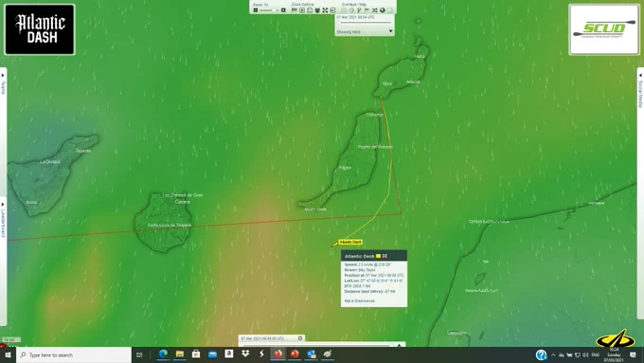Open PowerPoint from the taskbar
The width and height of the screenshot is (644, 363).
[x=295, y=354]
